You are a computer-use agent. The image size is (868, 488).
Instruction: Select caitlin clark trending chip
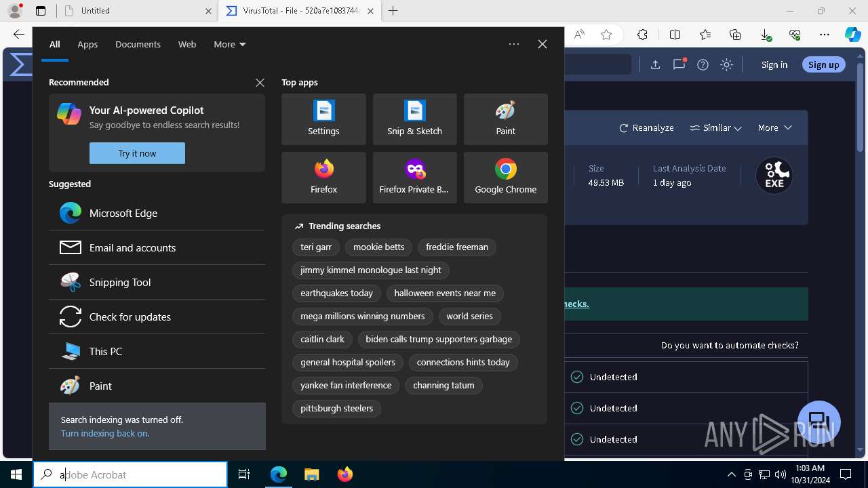[322, 340]
